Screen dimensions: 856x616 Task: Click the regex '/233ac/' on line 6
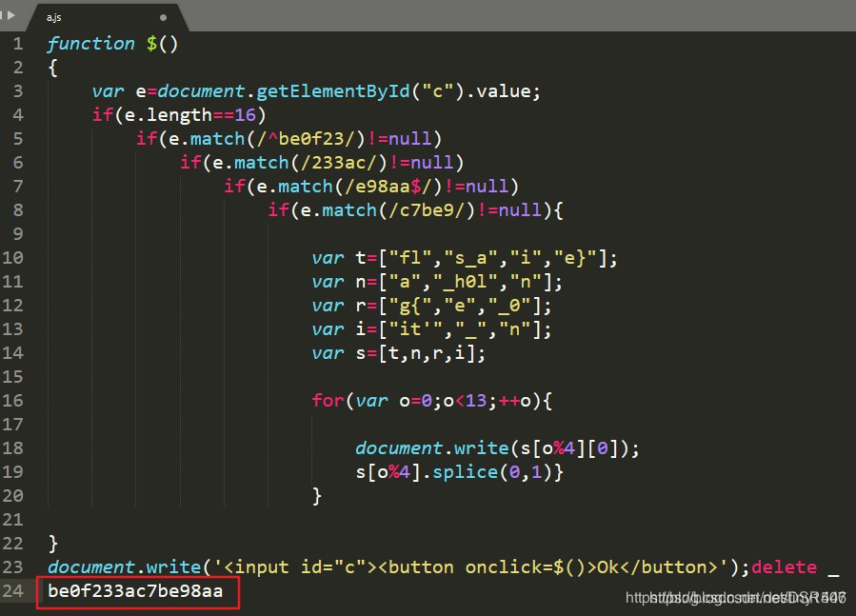click(344, 163)
